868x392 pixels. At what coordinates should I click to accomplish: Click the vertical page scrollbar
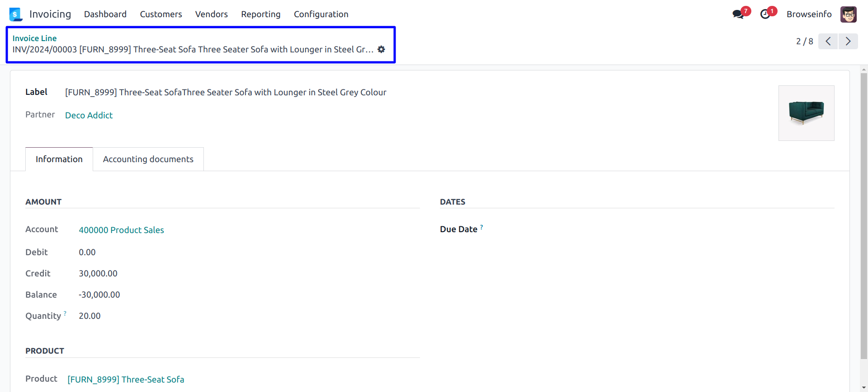click(864, 217)
